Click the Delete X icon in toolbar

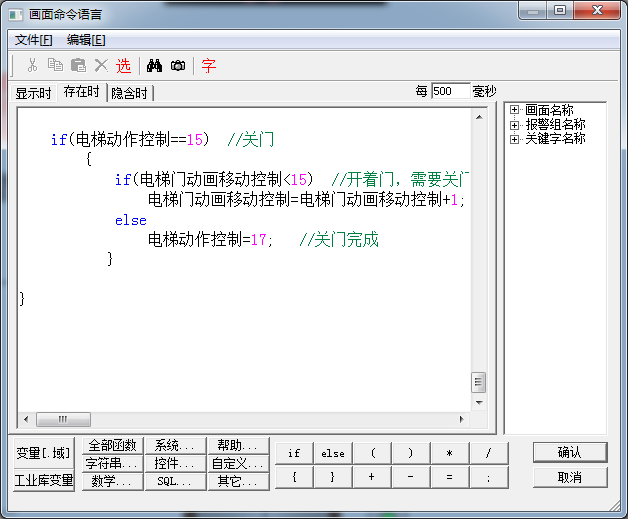pos(101,65)
